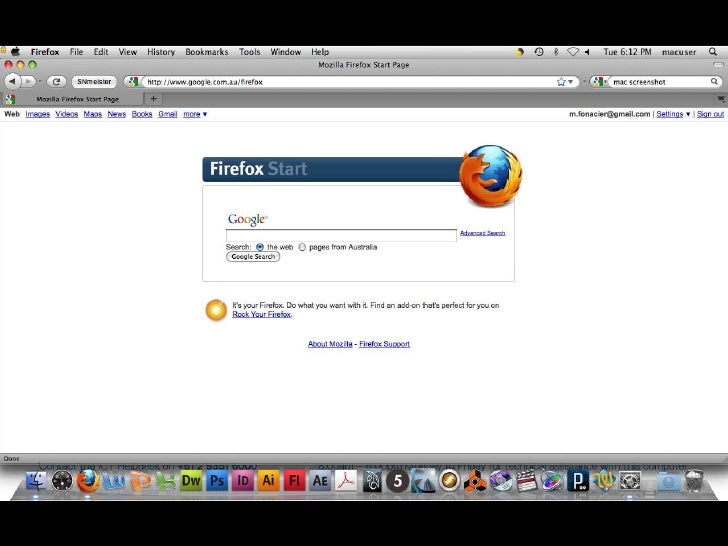Click the toolbar toggle pill in the title bar
This screenshot has width=728, height=546.
click(x=718, y=65)
